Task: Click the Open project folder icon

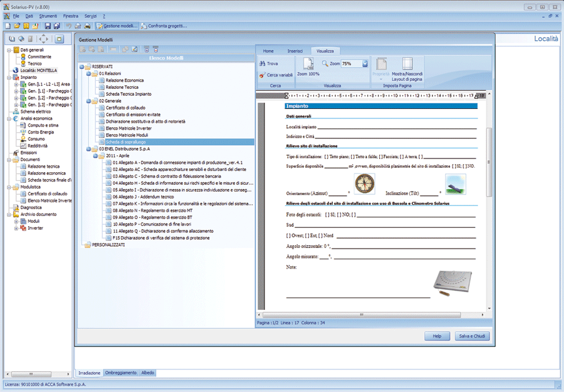Action: pyautogui.click(x=17, y=26)
